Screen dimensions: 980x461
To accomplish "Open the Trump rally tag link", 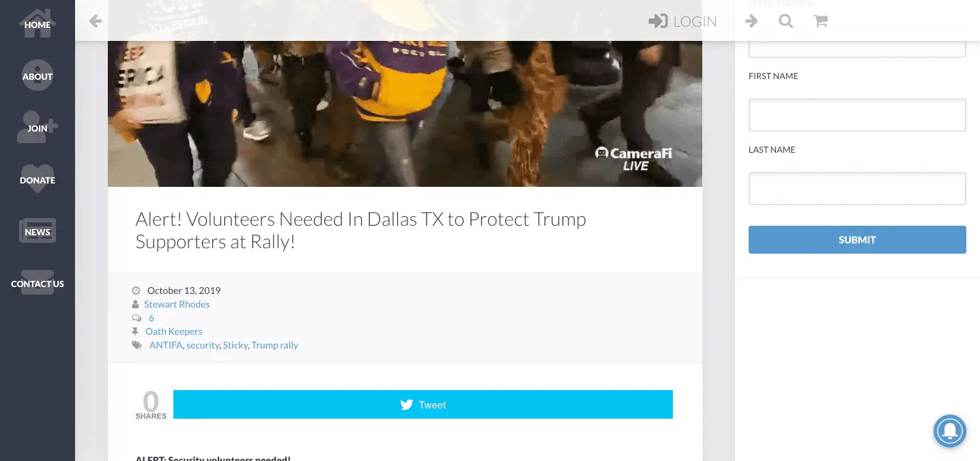I will [275, 345].
